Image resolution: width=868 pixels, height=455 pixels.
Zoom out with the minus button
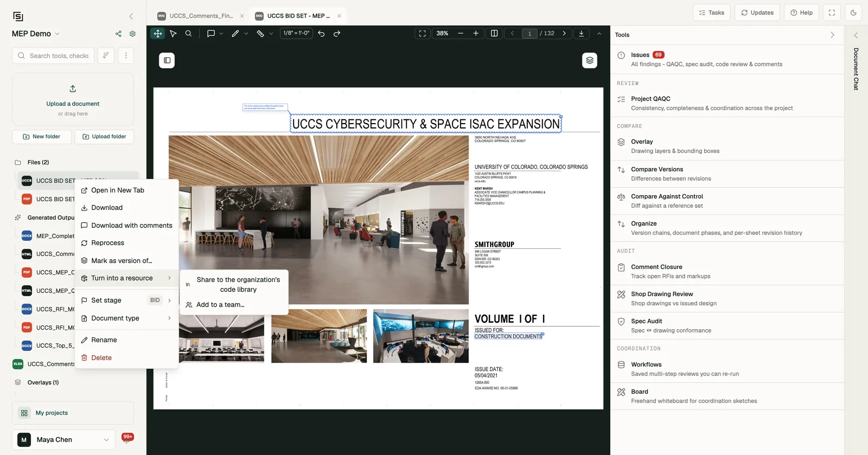(x=461, y=34)
